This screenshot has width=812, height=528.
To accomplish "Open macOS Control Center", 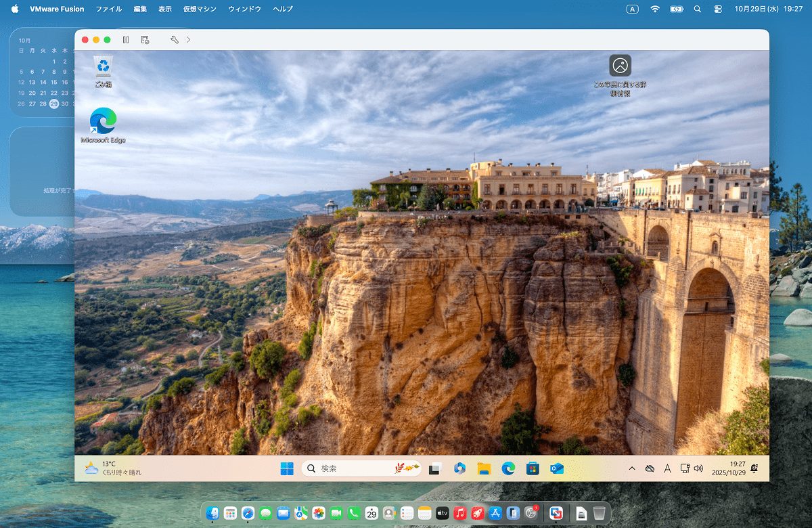I will click(x=719, y=9).
